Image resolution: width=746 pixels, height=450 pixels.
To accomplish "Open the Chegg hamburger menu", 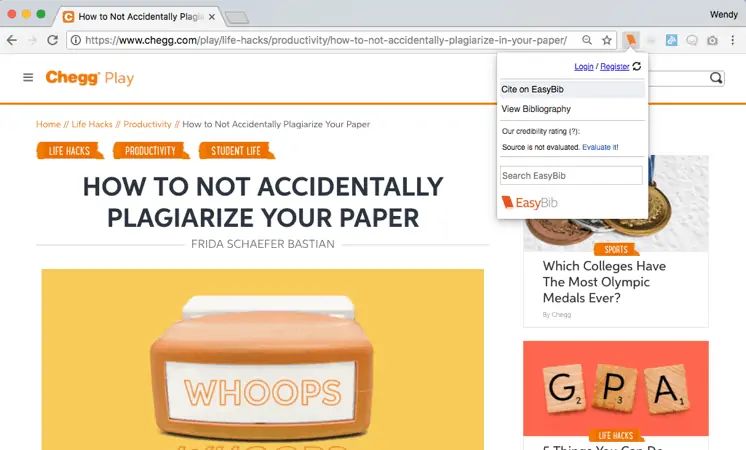I will pos(28,77).
